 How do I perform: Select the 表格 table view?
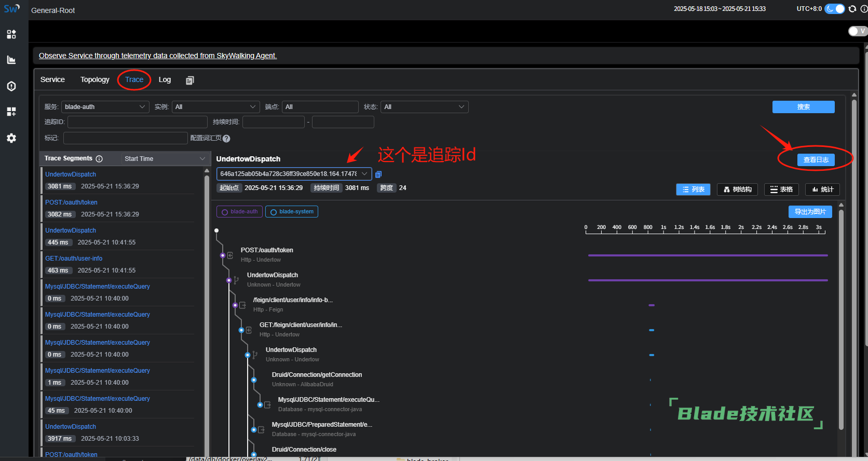781,189
